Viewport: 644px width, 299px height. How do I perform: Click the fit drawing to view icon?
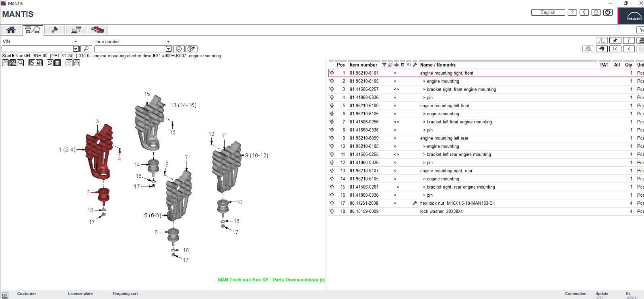pos(32,63)
